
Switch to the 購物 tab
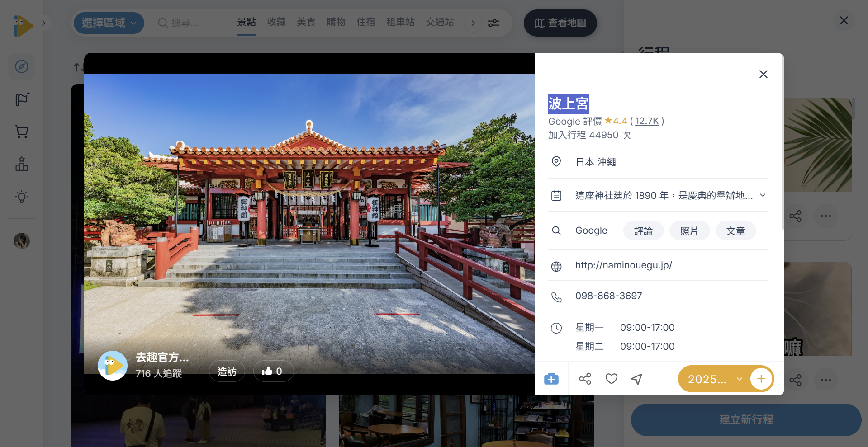336,22
